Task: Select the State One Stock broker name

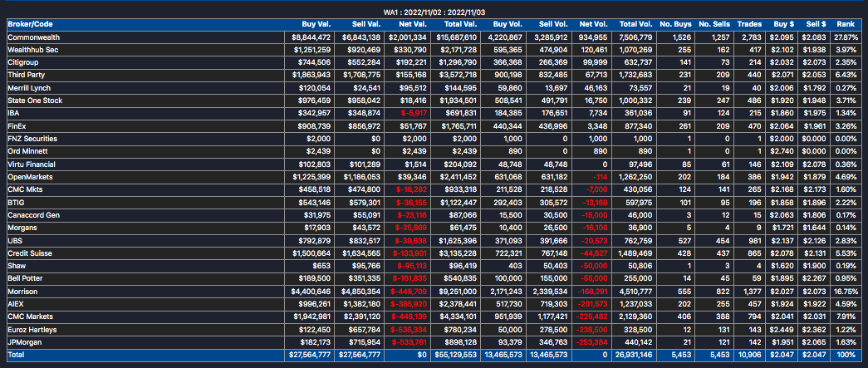Action: pyautogui.click(x=35, y=101)
